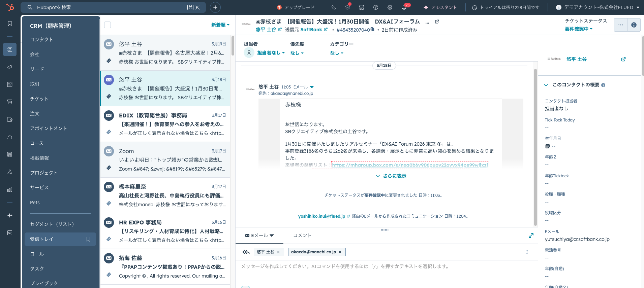The width and height of the screenshot is (644, 288).
Task: Click the HubSpot sprocket logo
Action: pos(10,7)
